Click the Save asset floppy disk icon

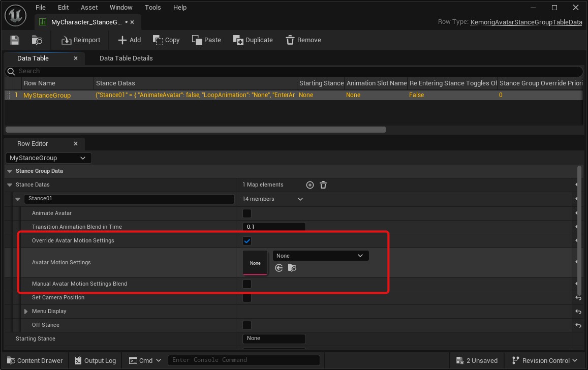(15, 40)
